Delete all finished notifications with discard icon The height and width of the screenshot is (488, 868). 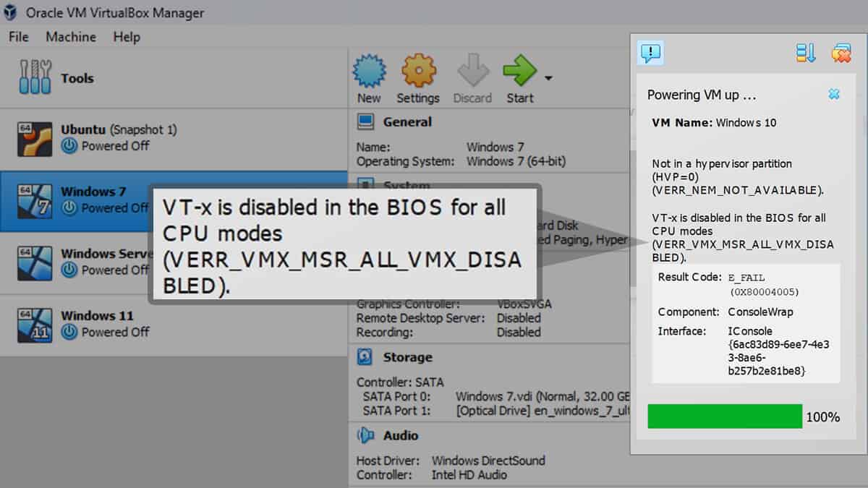(843, 53)
